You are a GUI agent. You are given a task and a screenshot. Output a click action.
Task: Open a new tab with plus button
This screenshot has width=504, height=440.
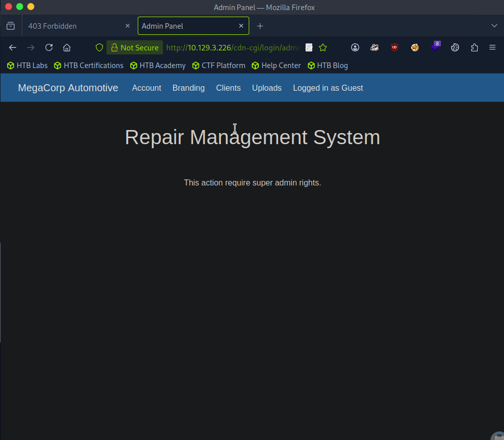click(x=260, y=26)
